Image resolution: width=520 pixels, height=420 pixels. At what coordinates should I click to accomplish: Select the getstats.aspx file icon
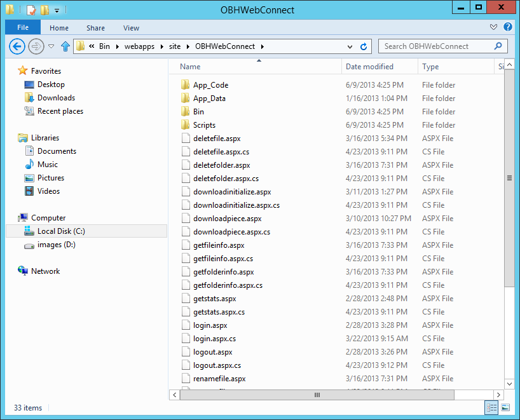[x=186, y=299]
